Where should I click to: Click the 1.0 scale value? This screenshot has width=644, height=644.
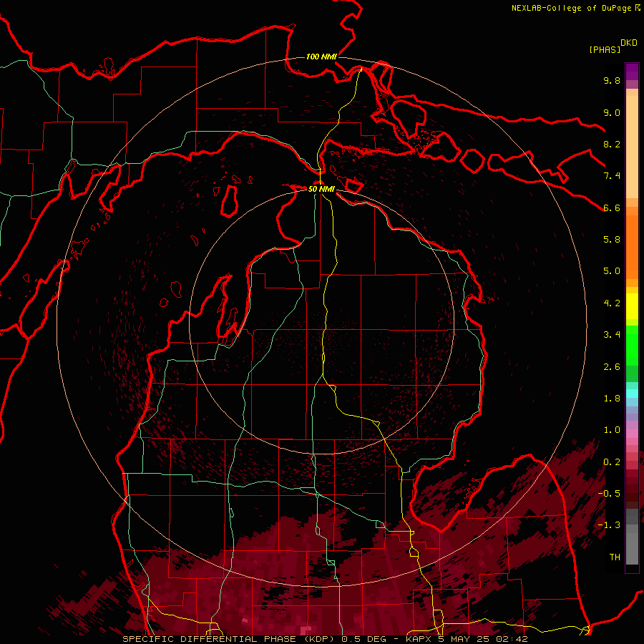click(612, 430)
